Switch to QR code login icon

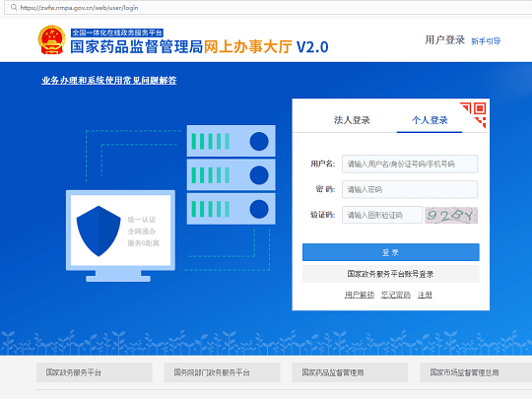click(474, 115)
